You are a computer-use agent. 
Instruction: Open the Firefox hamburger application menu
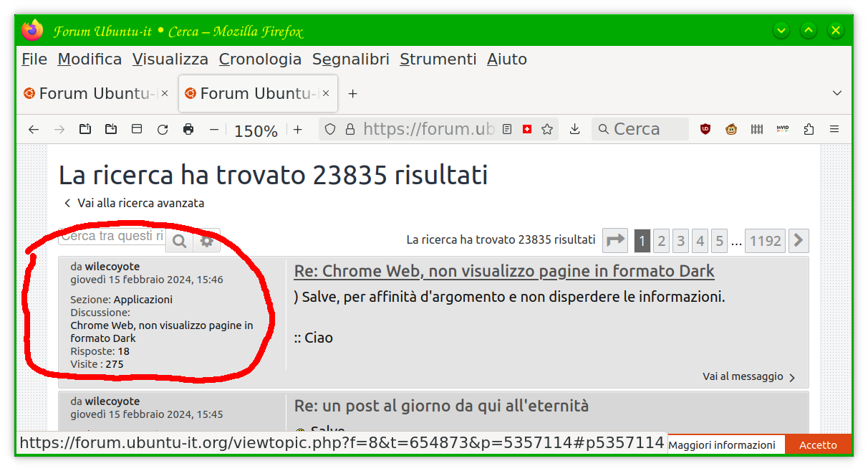pos(834,130)
